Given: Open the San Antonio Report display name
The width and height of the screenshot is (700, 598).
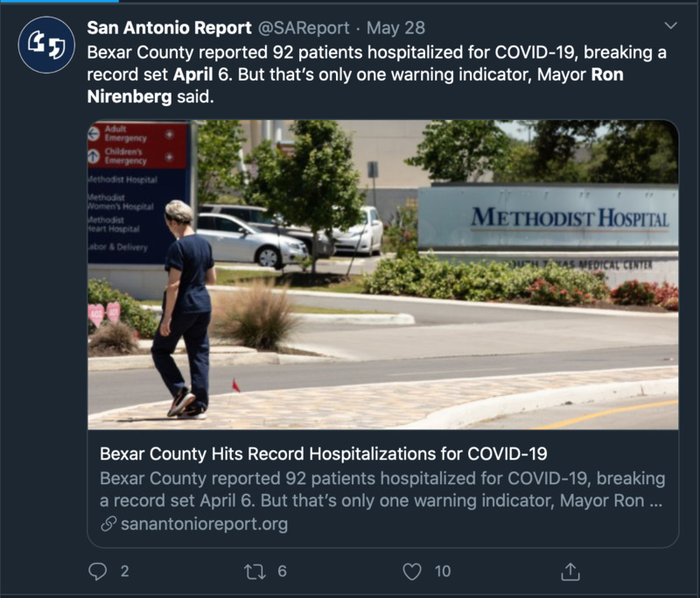Looking at the screenshot, I should click(169, 28).
